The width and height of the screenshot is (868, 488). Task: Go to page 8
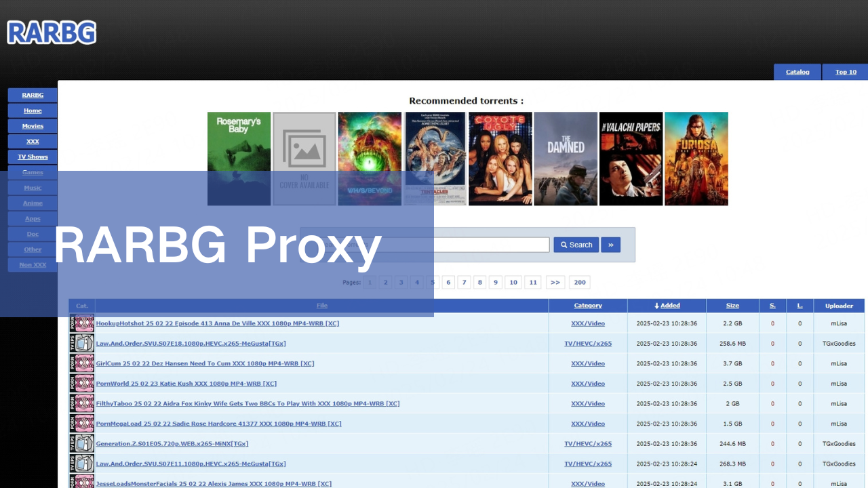point(479,282)
